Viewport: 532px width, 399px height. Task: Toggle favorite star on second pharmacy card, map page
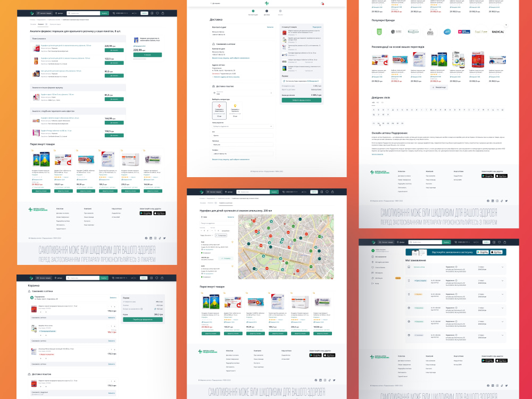[x=232, y=267]
